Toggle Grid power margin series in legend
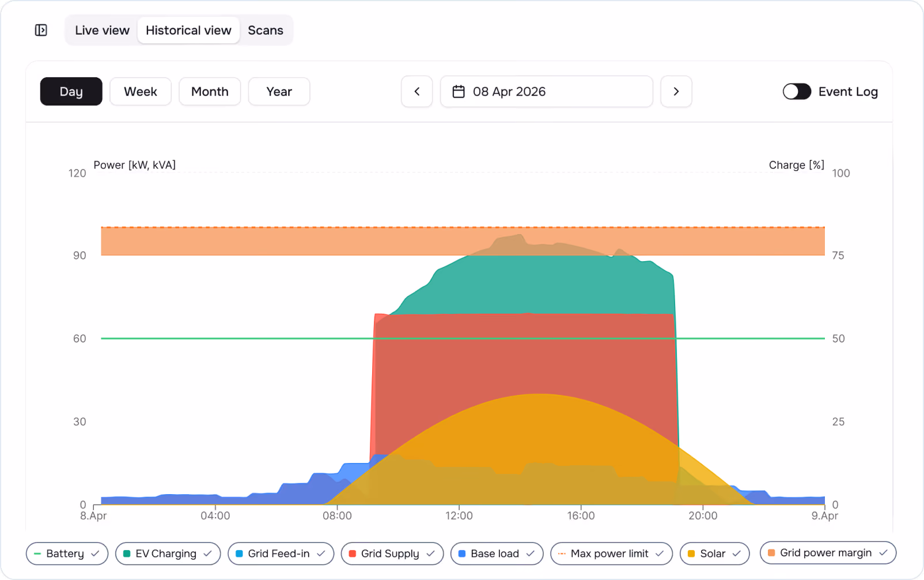This screenshot has width=924, height=580. 828,553
